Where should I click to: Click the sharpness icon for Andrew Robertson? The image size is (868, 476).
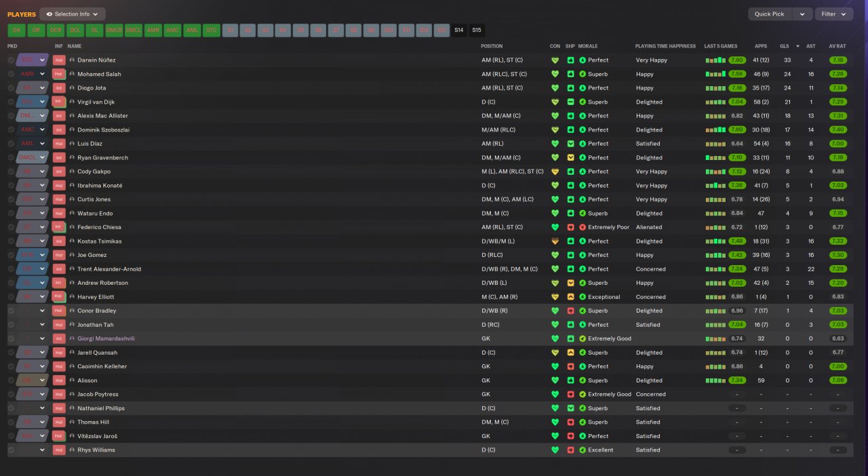pos(570,283)
